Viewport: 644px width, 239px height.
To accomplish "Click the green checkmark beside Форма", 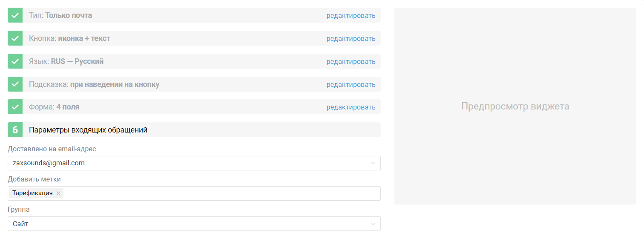I will click(x=15, y=107).
